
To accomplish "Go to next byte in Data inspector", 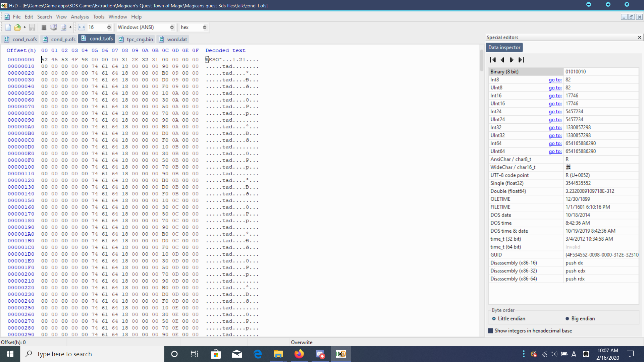I will click(512, 60).
